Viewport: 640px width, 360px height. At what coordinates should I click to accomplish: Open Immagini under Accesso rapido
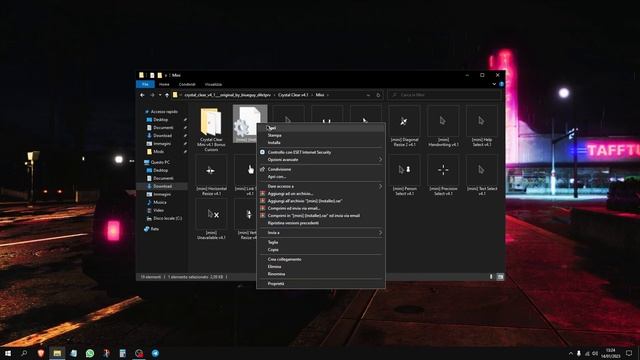pos(162,144)
